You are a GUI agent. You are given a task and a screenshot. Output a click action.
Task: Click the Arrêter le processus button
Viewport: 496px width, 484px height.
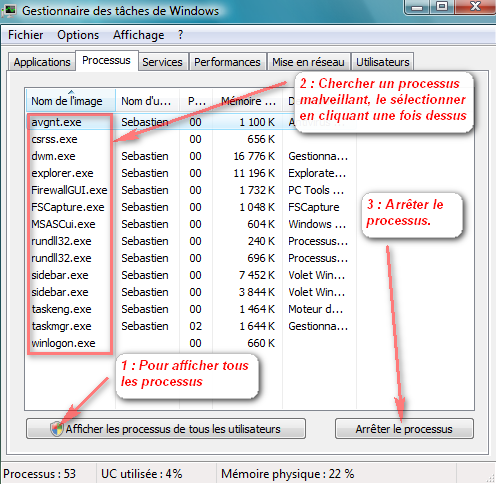(404, 429)
